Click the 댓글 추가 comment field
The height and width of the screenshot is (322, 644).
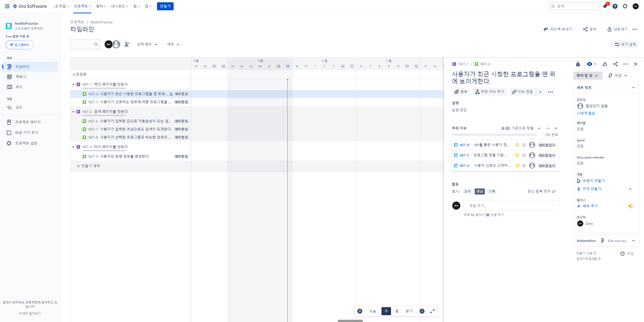pos(511,206)
